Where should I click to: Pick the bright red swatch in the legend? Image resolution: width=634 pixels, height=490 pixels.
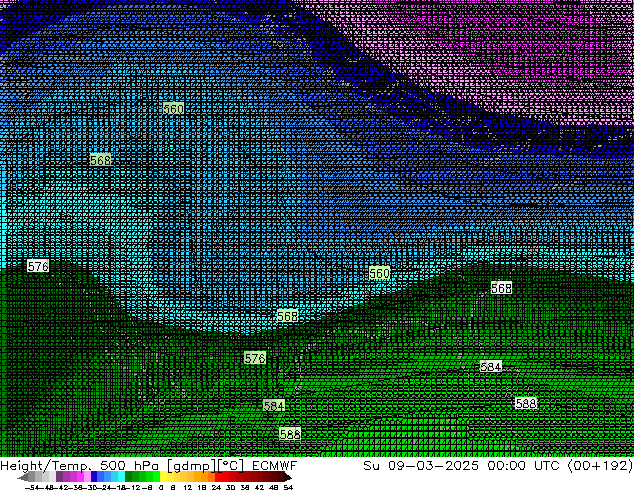(218, 477)
